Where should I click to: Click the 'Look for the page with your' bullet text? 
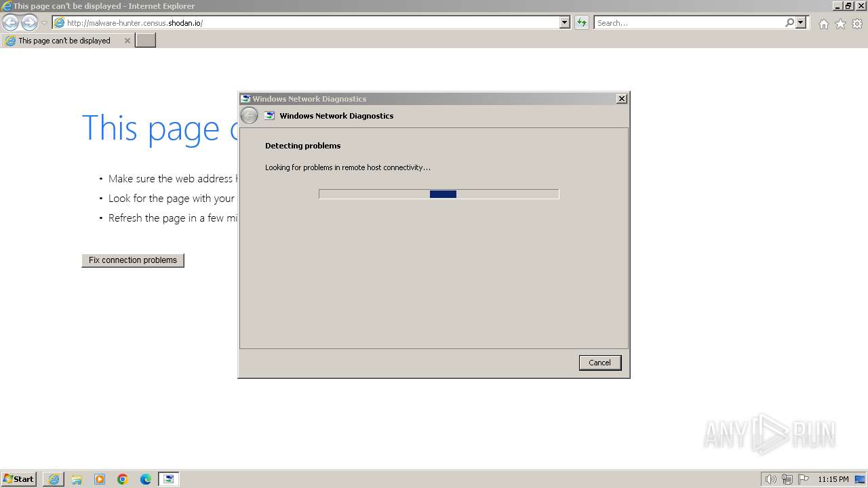pos(172,199)
